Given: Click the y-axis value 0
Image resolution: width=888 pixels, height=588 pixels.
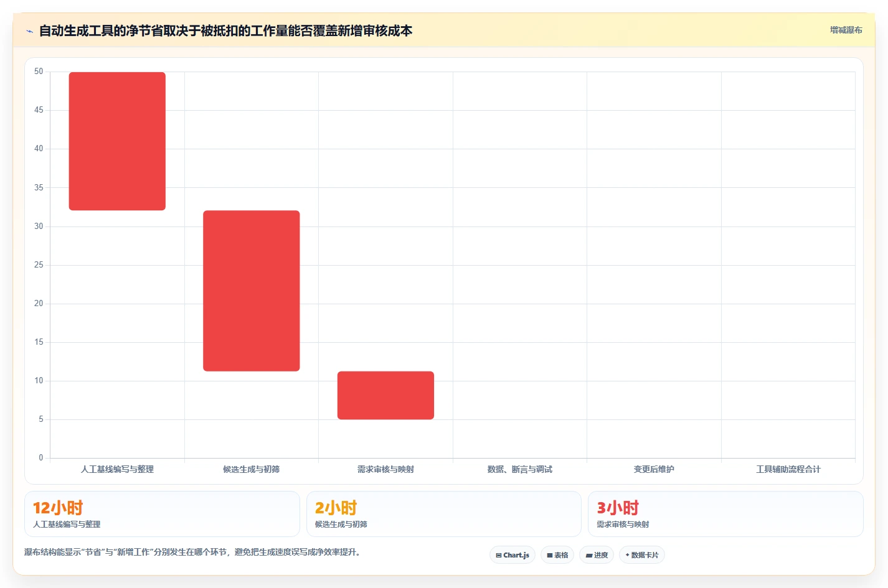Looking at the screenshot, I should point(41,458).
